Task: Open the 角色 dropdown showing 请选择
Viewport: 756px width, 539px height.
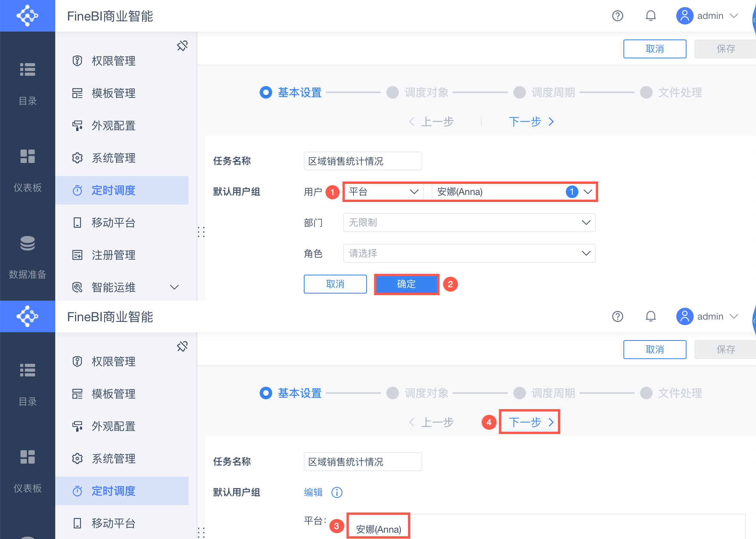Action: click(470, 253)
